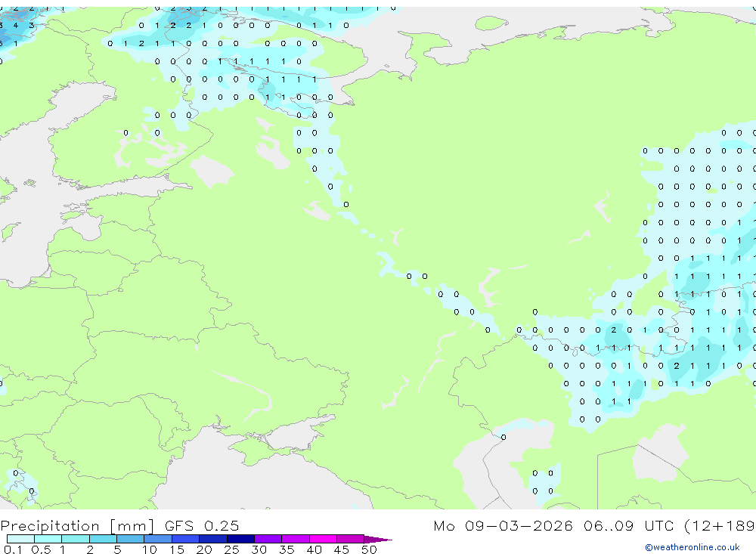This screenshot has width=756, height=554.
Task: Click the '45' legend scale label
Action: [x=342, y=549]
